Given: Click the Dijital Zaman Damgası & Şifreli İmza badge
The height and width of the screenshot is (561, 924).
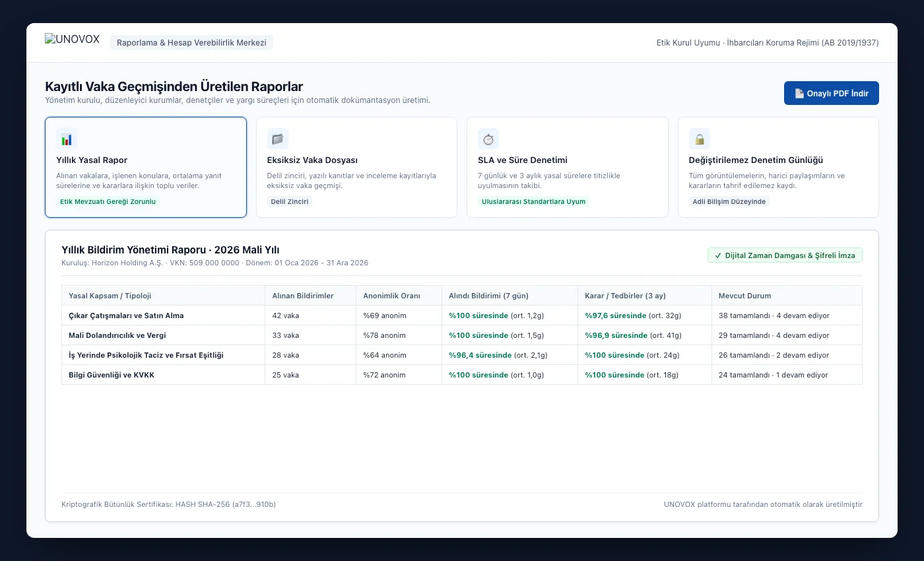Looking at the screenshot, I should pos(785,255).
